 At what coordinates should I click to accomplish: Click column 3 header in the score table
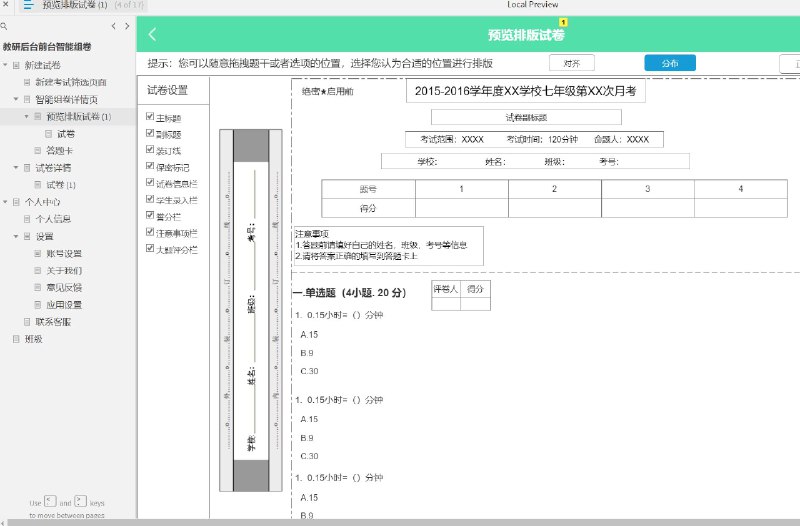647,189
